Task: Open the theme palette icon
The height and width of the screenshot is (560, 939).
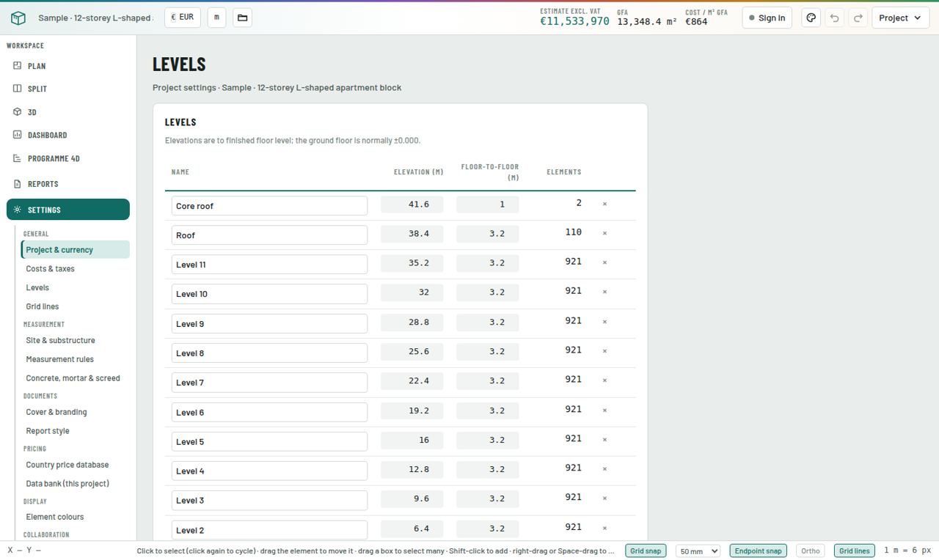Action: 811,18
